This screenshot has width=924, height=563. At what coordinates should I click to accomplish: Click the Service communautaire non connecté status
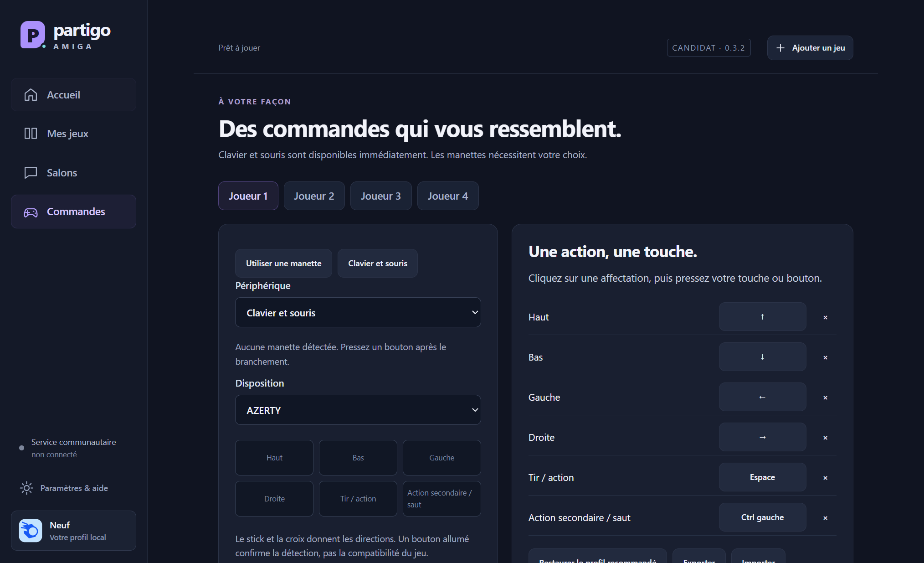(x=68, y=448)
